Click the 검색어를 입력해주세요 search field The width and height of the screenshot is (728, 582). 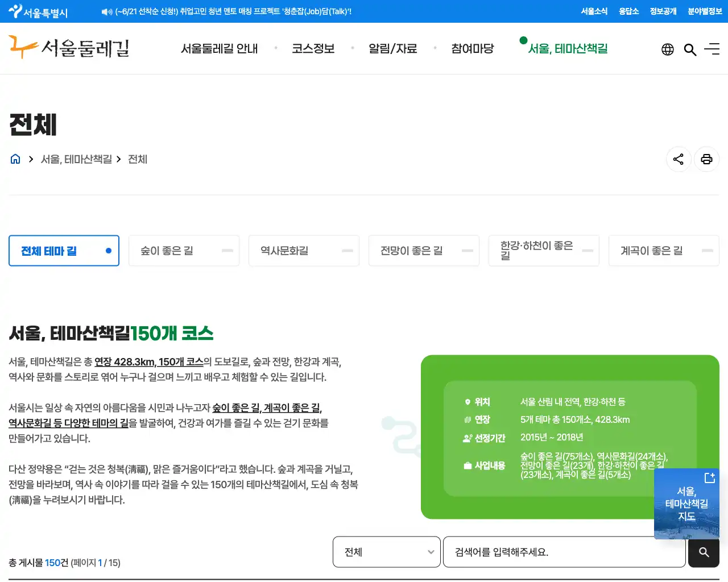(564, 552)
